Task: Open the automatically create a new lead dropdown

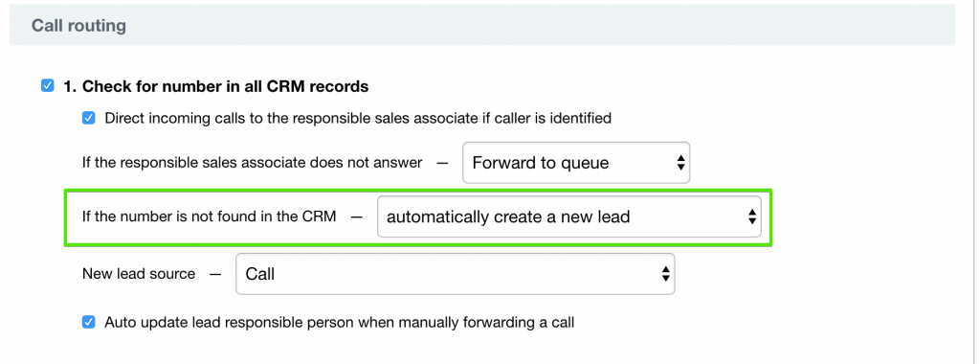Action: [568, 217]
